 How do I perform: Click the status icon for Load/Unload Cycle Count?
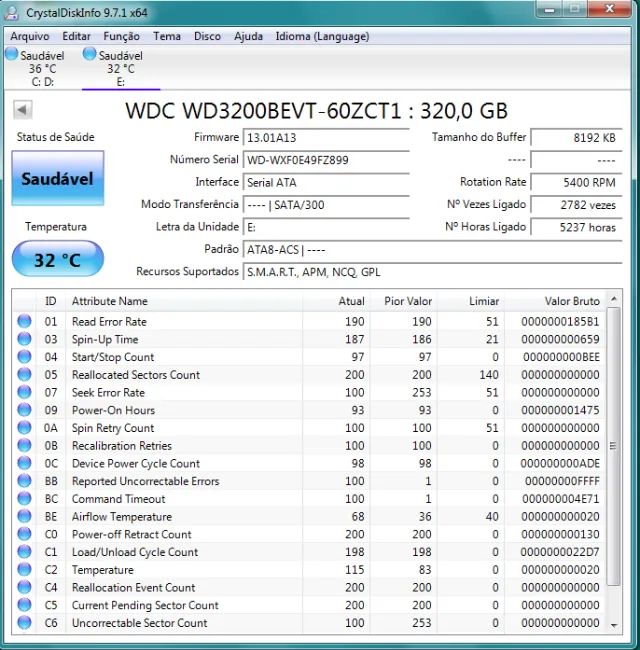(x=24, y=552)
